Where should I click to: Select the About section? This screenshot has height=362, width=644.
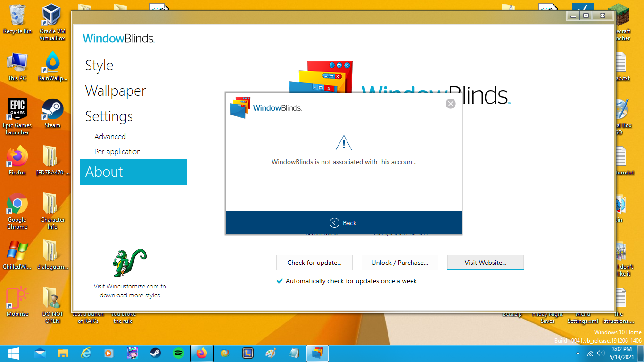point(133,172)
